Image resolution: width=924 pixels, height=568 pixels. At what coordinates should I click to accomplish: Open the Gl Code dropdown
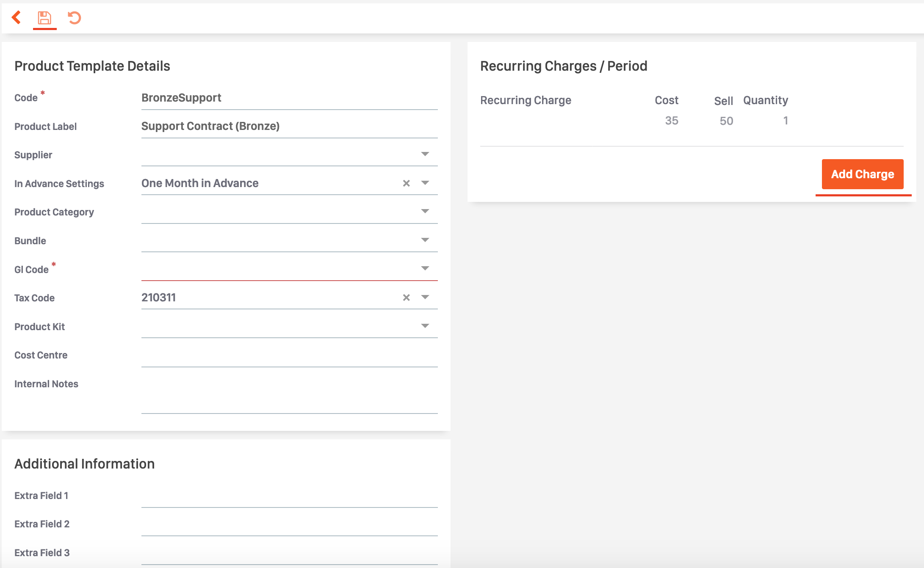(425, 268)
